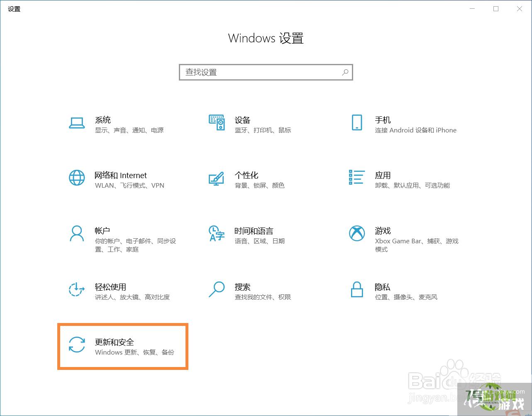Open the 帐户 person icon
The width and height of the screenshot is (532, 416).
(77, 233)
